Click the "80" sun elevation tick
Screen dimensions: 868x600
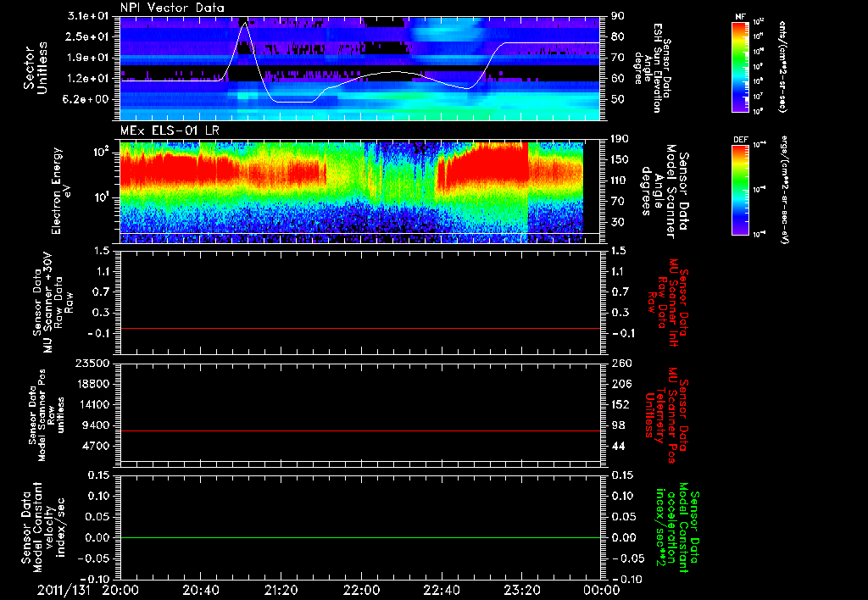tap(618, 36)
